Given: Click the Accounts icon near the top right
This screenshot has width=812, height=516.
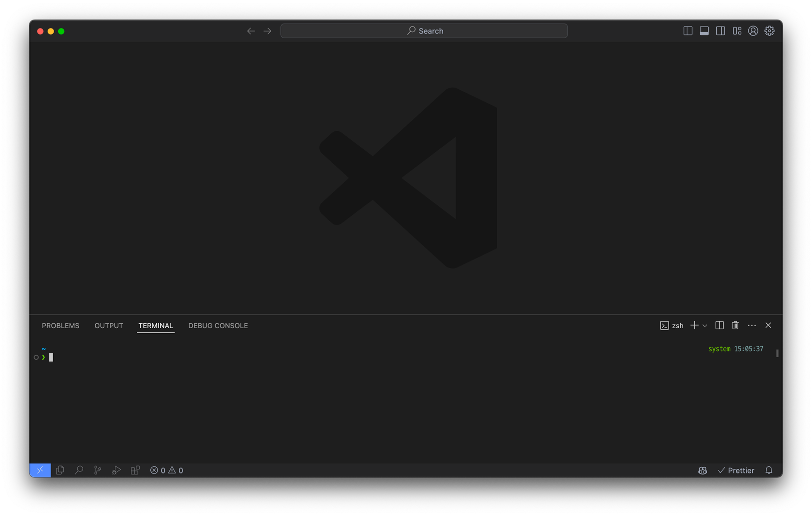Looking at the screenshot, I should point(753,31).
